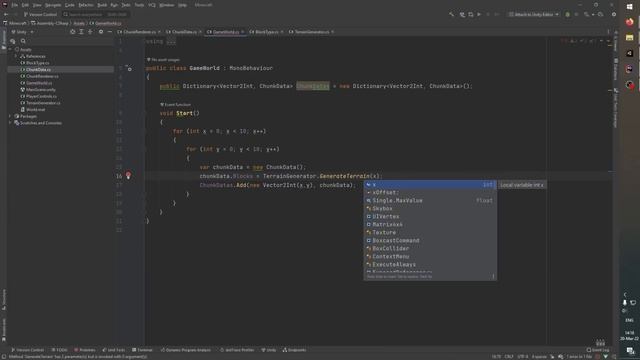Open the Terminal tool window tab
The image size is (640, 360).
click(x=142, y=350)
